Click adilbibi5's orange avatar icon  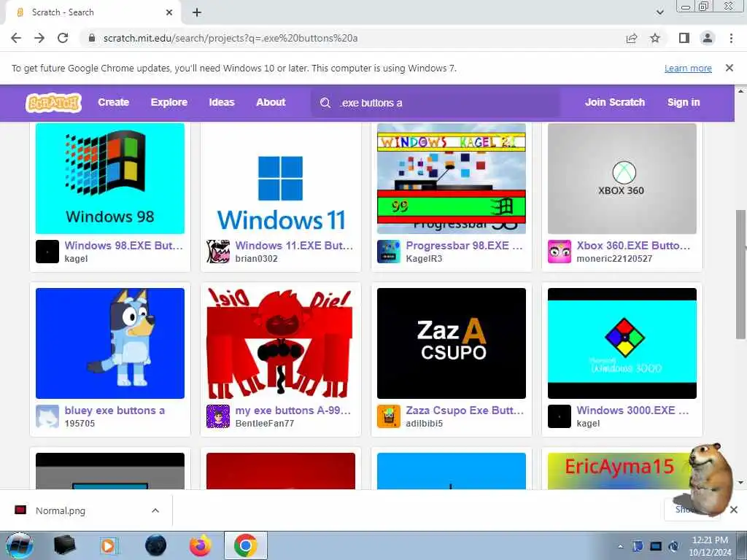click(389, 416)
